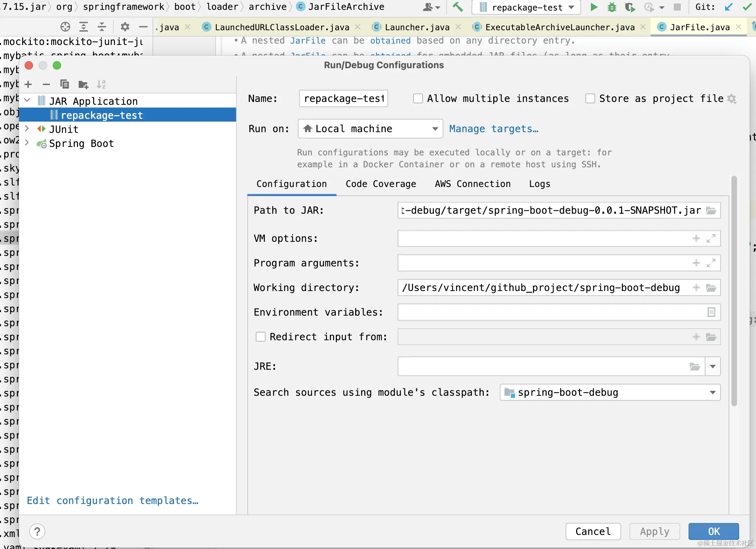Open the Logs tab
Image resolution: width=756 pixels, height=549 pixels.
pos(540,184)
